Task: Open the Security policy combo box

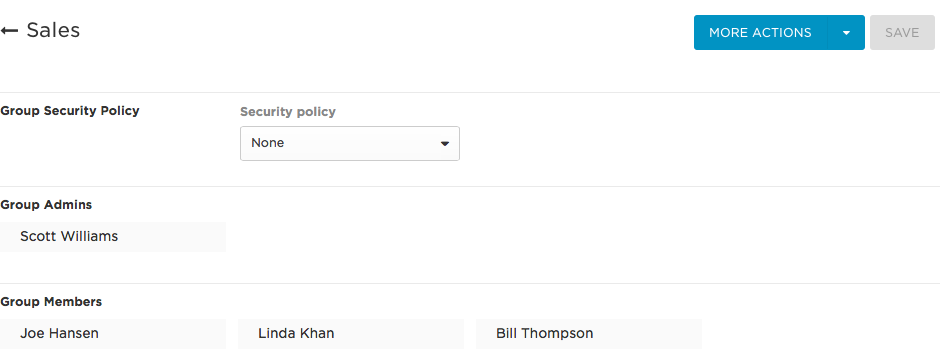Action: [350, 143]
